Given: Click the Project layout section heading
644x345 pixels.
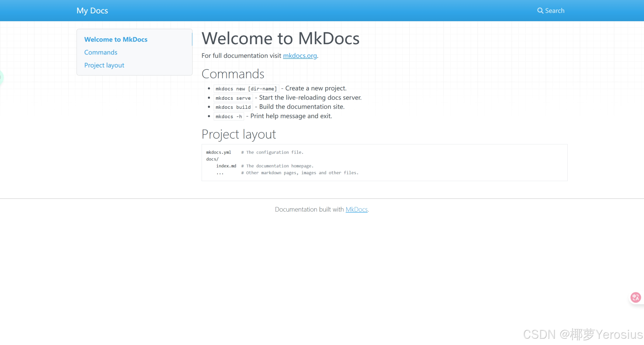Looking at the screenshot, I should point(238,134).
